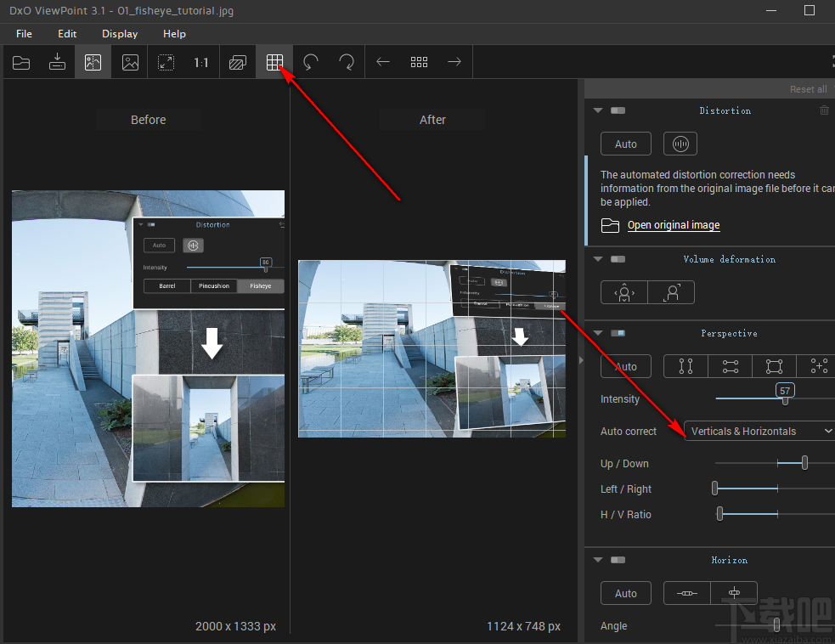Click the manual distortion correction icon
Screen dimensions: 835x644
(x=680, y=144)
